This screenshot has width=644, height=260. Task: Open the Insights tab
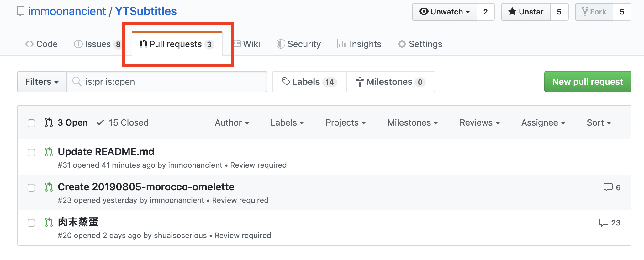click(x=359, y=44)
